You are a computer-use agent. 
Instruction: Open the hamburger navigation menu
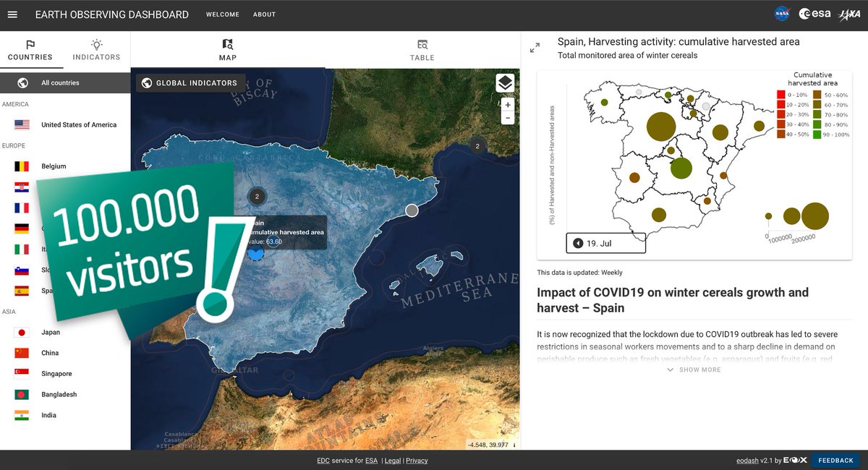pos(12,14)
